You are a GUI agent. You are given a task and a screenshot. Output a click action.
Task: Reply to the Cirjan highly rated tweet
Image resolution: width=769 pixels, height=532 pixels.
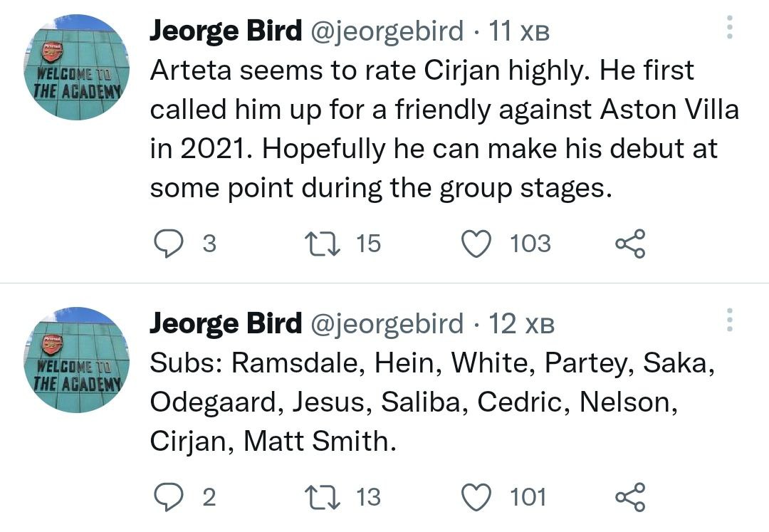pyautogui.click(x=169, y=244)
